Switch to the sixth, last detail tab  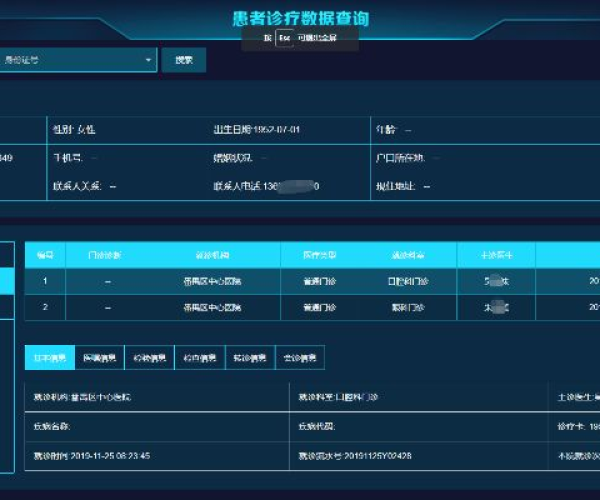(x=300, y=358)
